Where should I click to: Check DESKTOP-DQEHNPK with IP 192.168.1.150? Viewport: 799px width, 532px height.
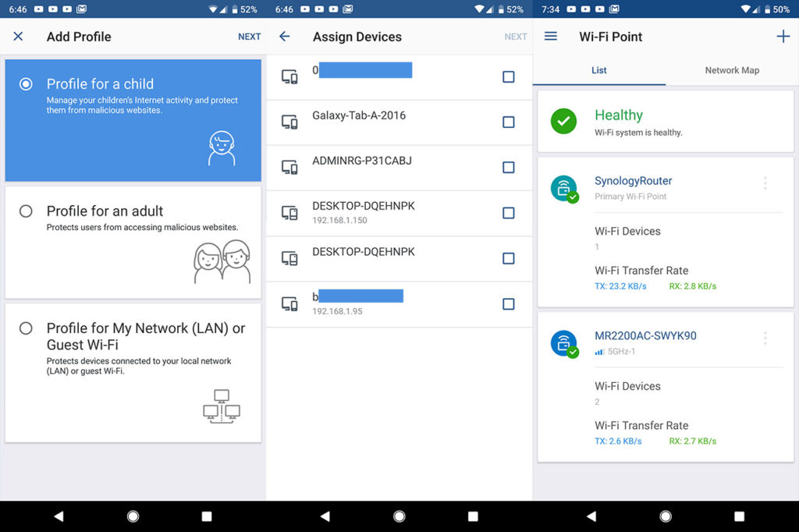509,213
